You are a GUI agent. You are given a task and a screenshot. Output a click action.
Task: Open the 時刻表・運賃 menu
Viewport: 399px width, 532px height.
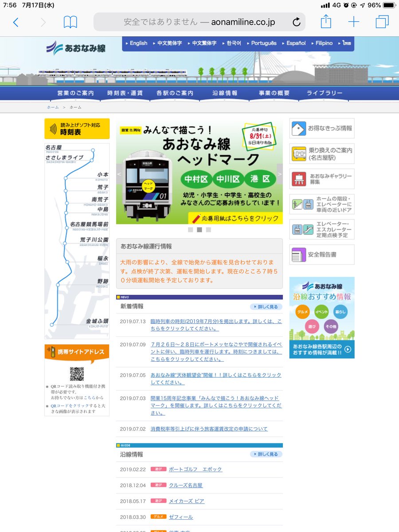[125, 93]
